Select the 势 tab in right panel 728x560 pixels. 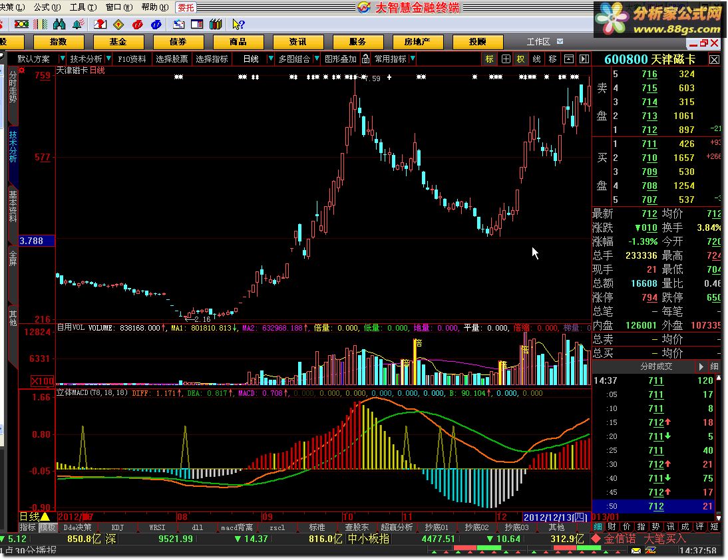[655, 527]
